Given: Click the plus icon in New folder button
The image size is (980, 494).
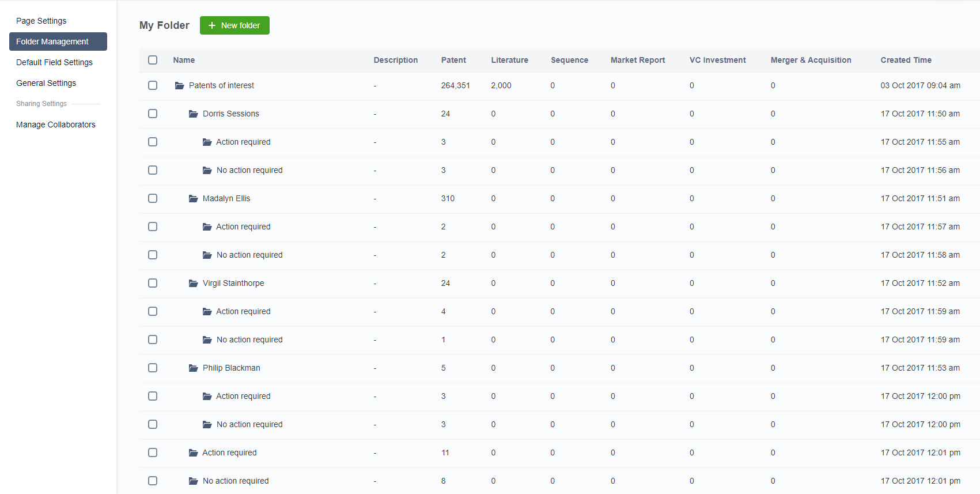Looking at the screenshot, I should point(212,25).
